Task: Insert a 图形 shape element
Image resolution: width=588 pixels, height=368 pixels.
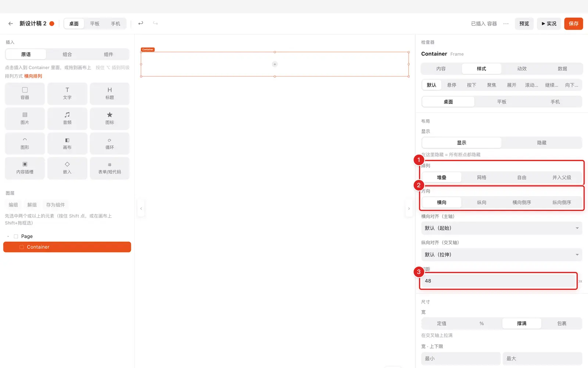Action: point(25,144)
